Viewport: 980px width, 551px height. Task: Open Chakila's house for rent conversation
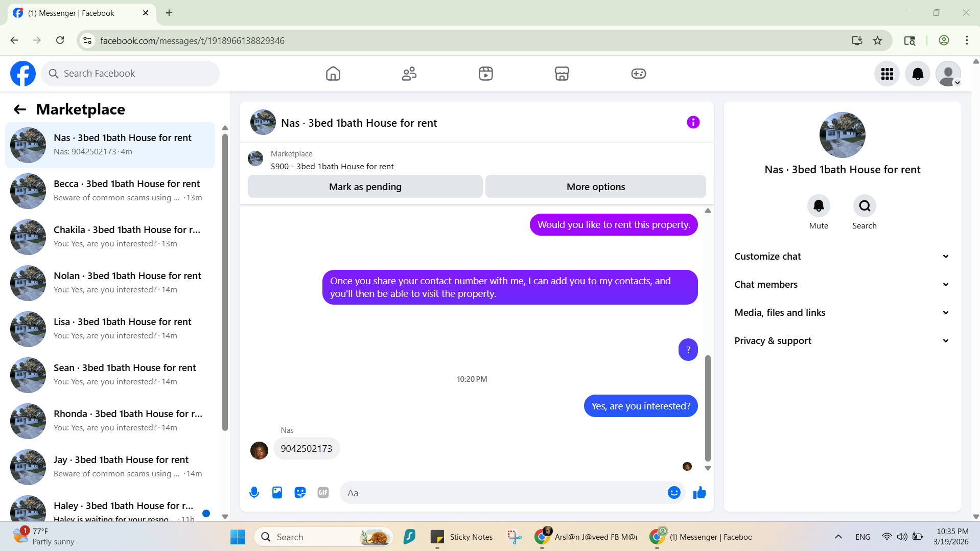pos(110,237)
